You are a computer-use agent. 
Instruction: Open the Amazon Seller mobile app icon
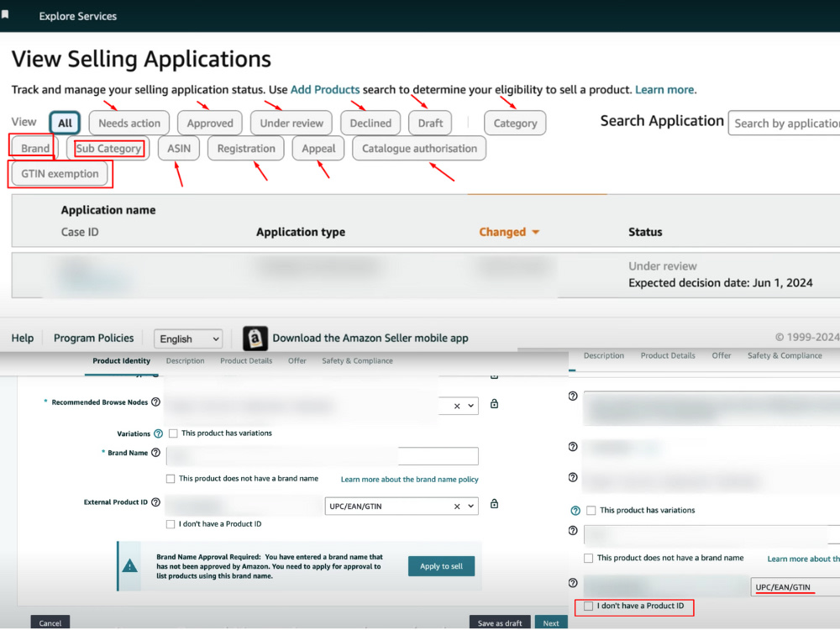255,338
